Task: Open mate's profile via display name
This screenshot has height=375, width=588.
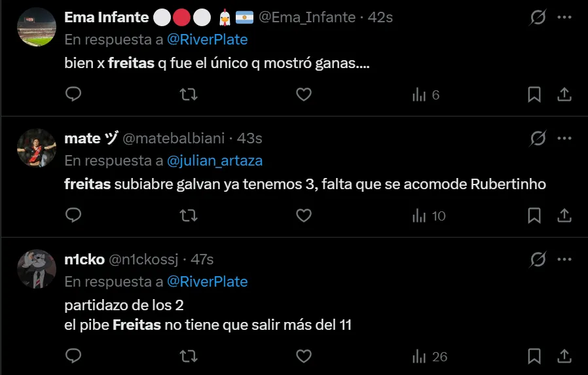Action: pos(83,138)
